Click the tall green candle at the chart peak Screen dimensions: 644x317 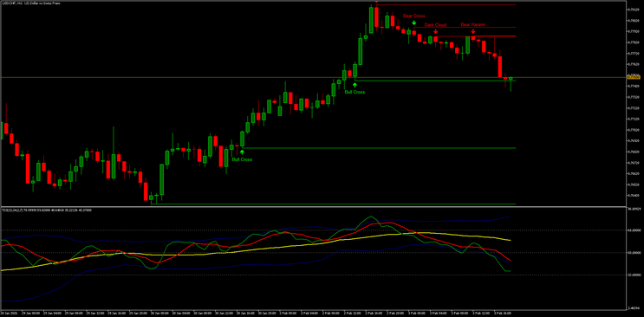click(371, 20)
